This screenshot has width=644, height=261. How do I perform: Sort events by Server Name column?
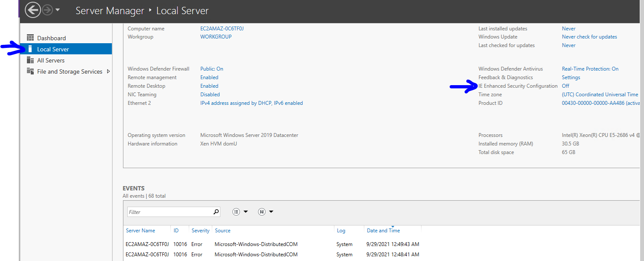click(x=141, y=231)
